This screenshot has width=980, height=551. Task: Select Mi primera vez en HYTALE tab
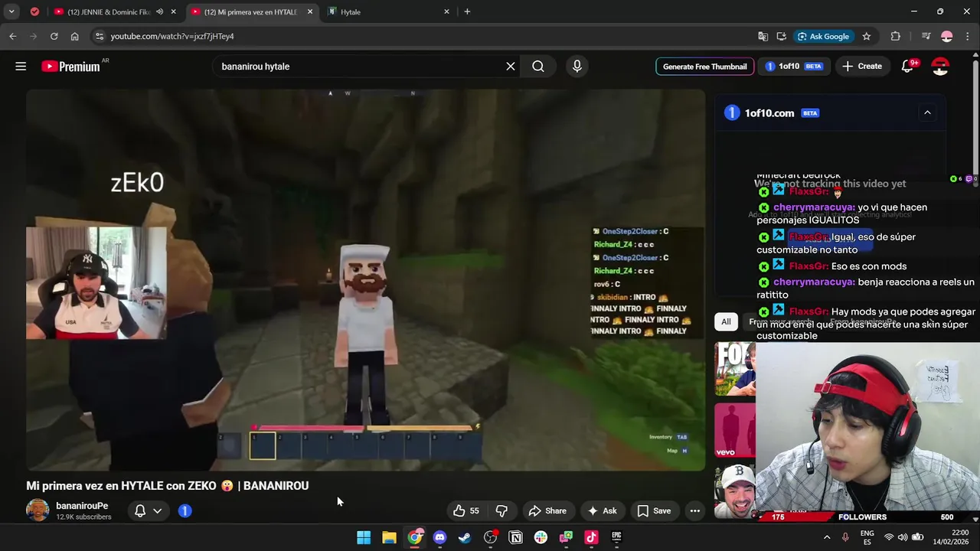pos(251,11)
